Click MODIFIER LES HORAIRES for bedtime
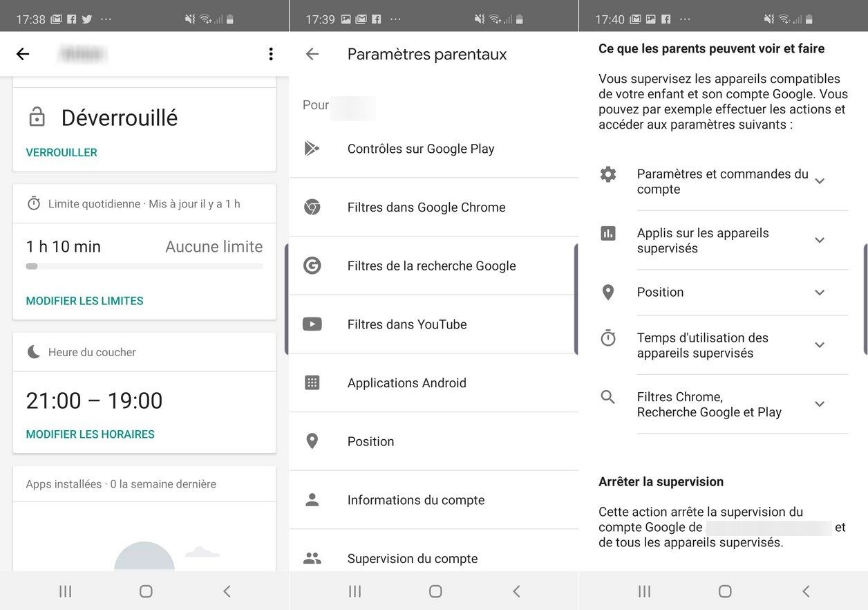The height and width of the screenshot is (610, 868). [x=92, y=434]
